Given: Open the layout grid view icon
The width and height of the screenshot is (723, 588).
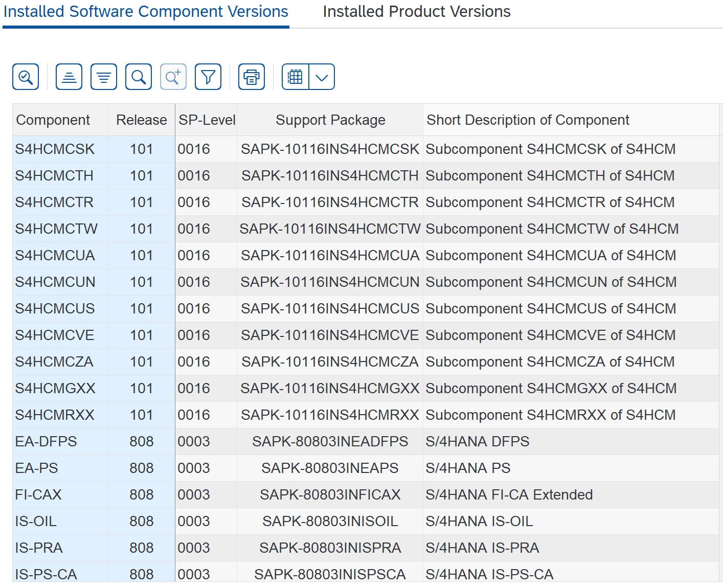Looking at the screenshot, I should (x=296, y=77).
